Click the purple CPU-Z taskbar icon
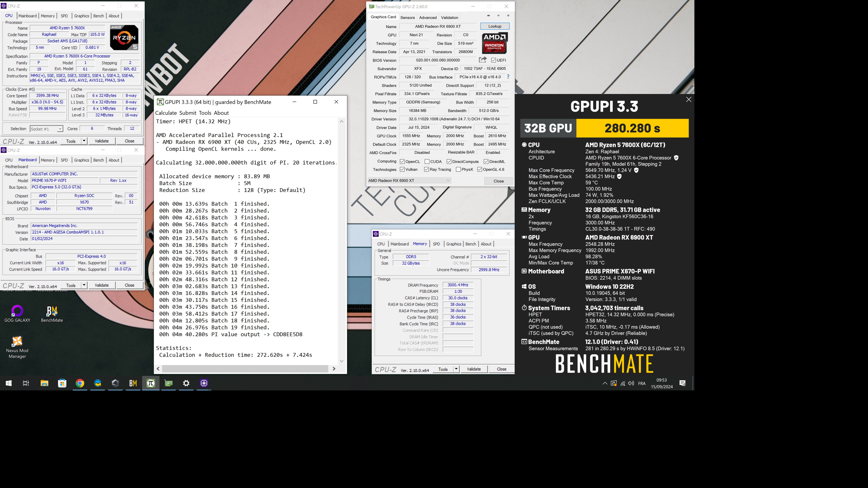This screenshot has width=868, height=488. pyautogui.click(x=204, y=383)
